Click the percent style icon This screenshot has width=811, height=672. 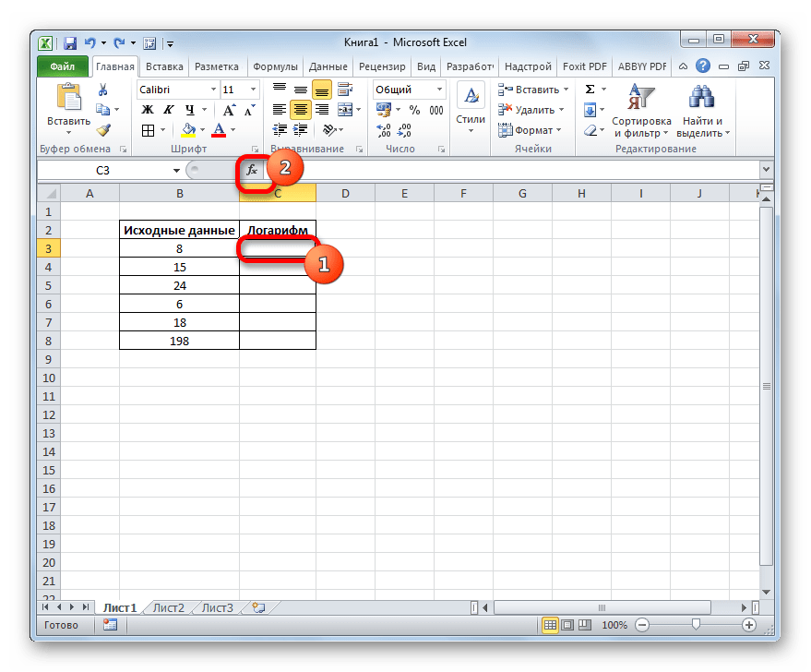pyautogui.click(x=414, y=110)
